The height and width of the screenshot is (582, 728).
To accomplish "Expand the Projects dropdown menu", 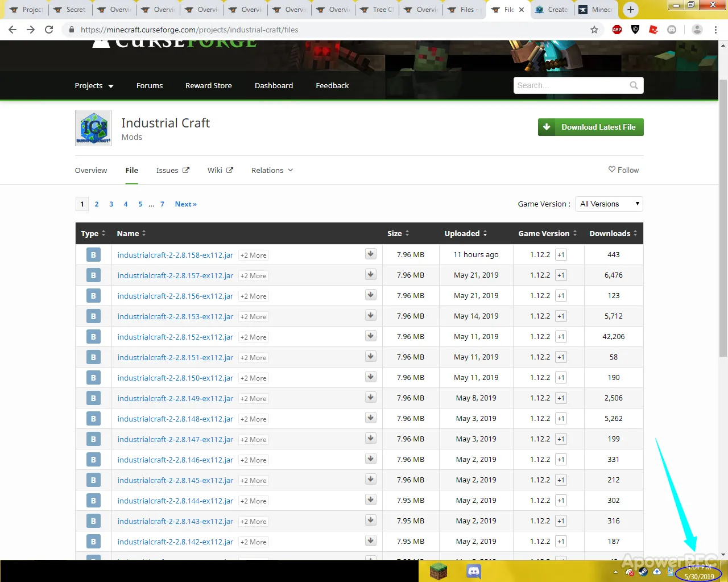I will [94, 85].
